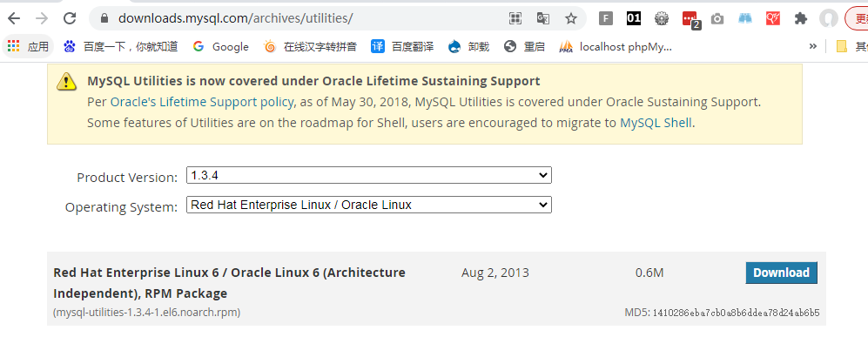
Task: Open the red extension with badge 2
Action: (690, 19)
